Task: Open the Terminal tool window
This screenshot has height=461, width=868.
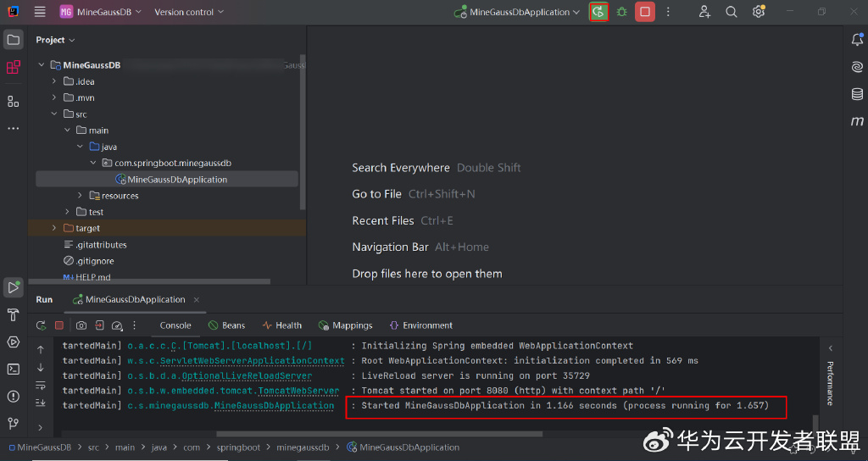Action: coord(14,369)
